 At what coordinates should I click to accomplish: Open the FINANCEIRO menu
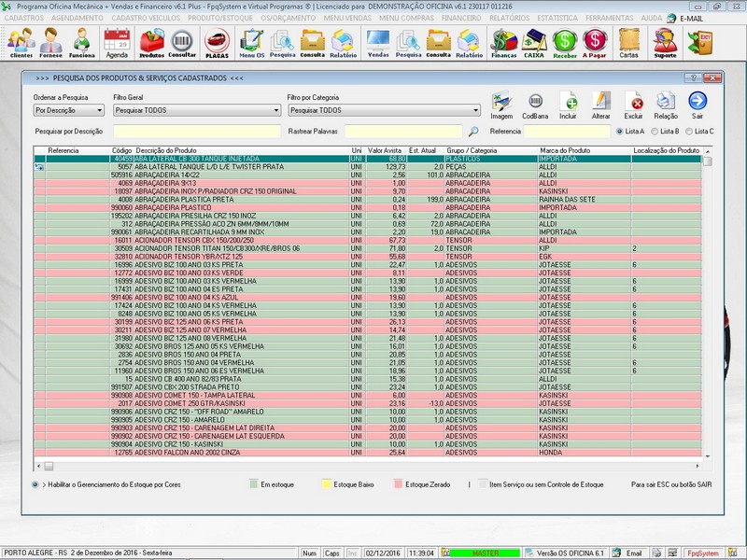point(461,18)
